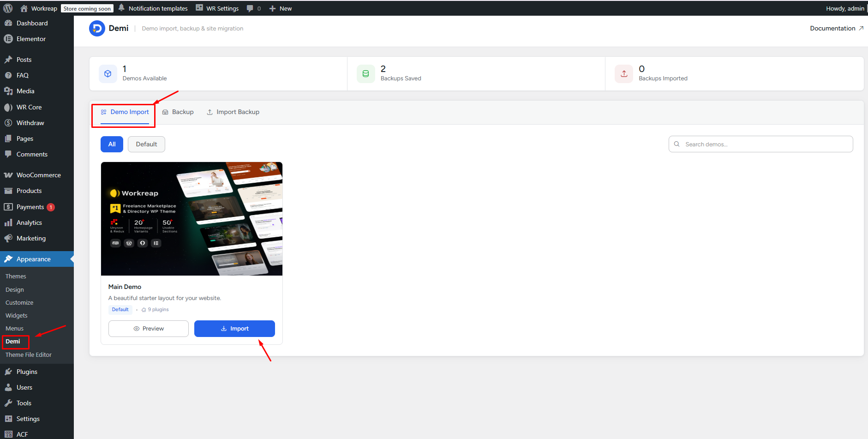Open Elementor from the sidebar
Viewport: 868px width, 439px height.
[31, 39]
